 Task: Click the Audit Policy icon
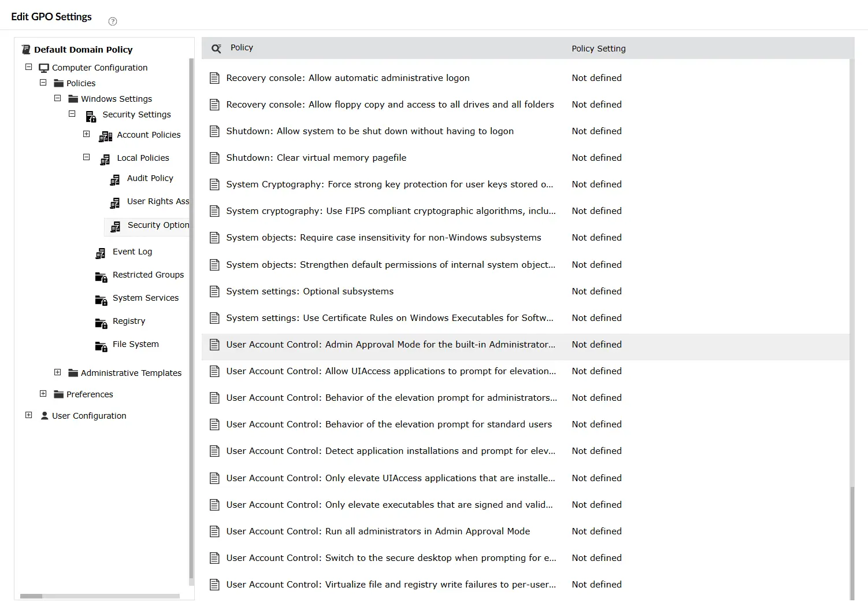point(115,180)
